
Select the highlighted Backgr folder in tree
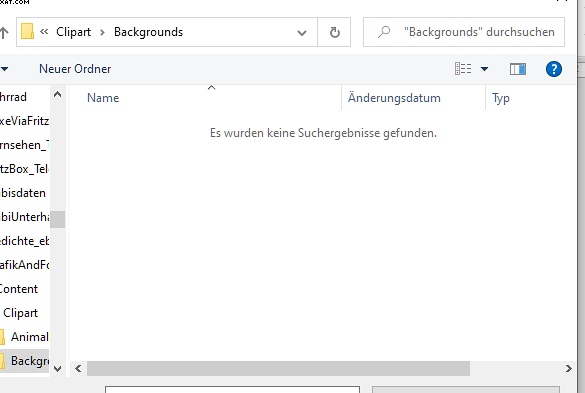[x=25, y=361]
